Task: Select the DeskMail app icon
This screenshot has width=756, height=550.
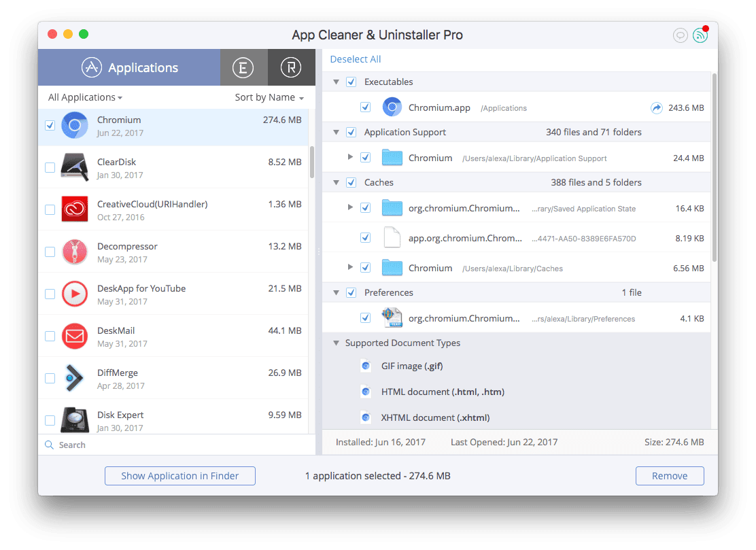Action: pos(75,336)
